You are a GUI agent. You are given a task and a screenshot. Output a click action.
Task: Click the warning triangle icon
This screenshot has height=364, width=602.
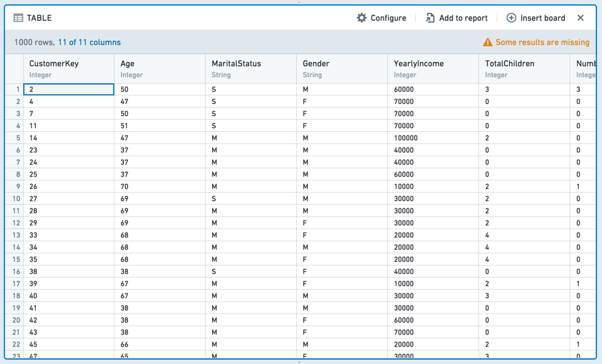488,42
